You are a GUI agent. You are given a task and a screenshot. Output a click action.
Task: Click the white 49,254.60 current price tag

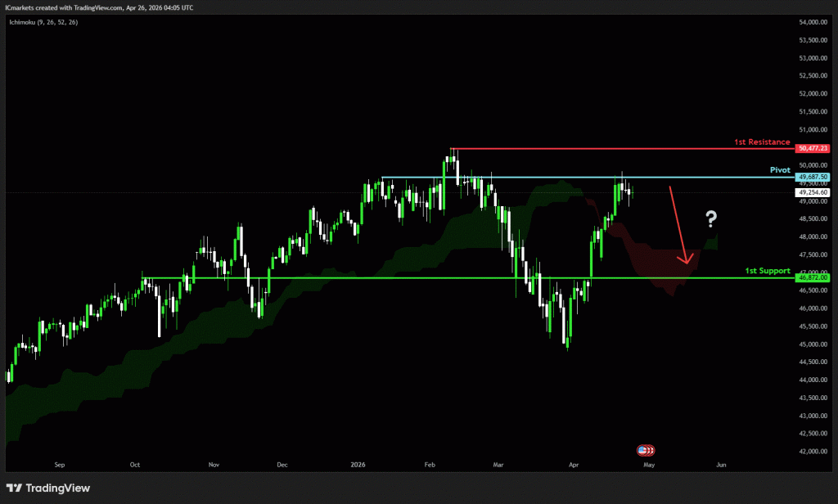(813, 192)
